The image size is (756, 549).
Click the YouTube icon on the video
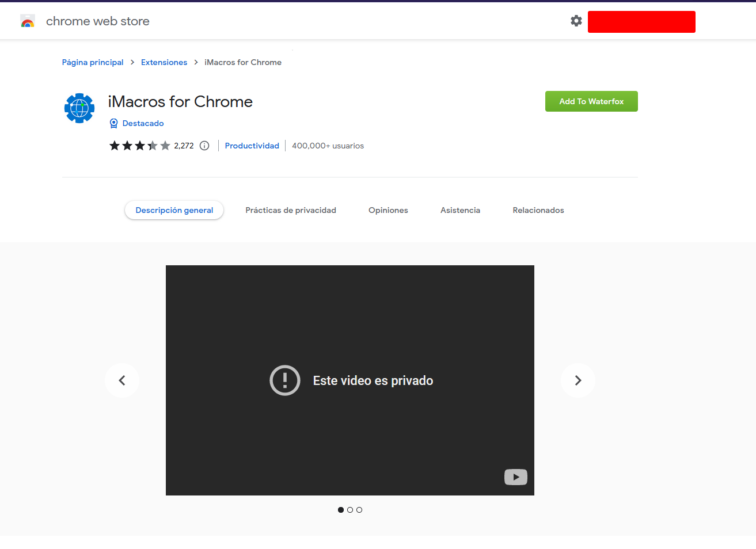click(515, 477)
